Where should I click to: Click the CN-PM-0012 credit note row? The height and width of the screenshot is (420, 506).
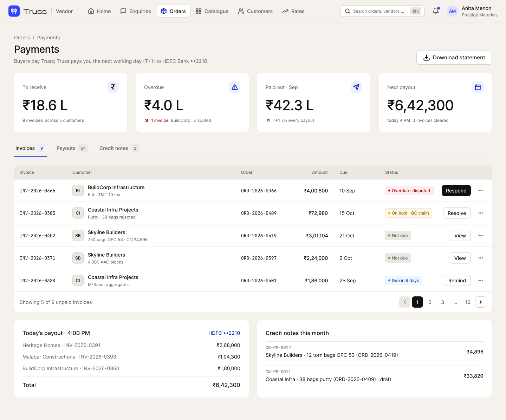click(x=375, y=352)
